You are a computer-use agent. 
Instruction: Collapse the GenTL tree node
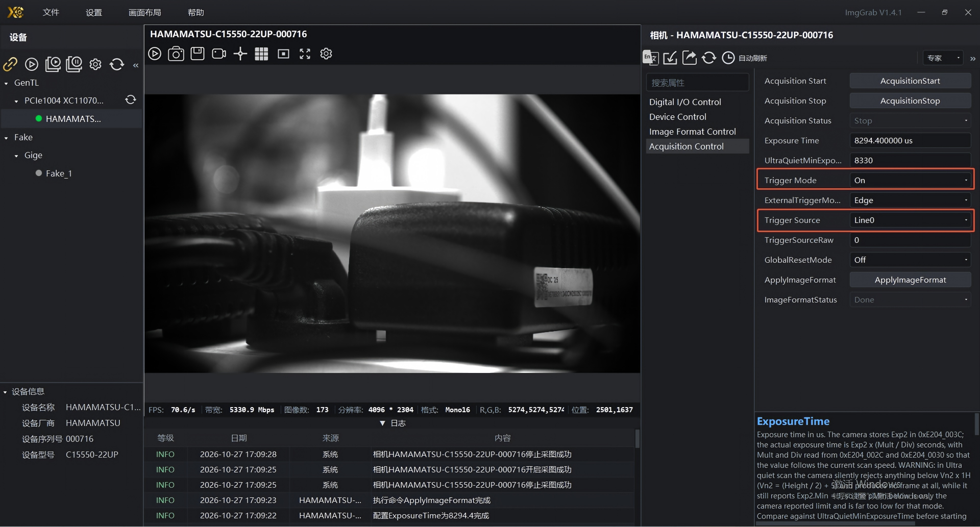[x=6, y=83]
